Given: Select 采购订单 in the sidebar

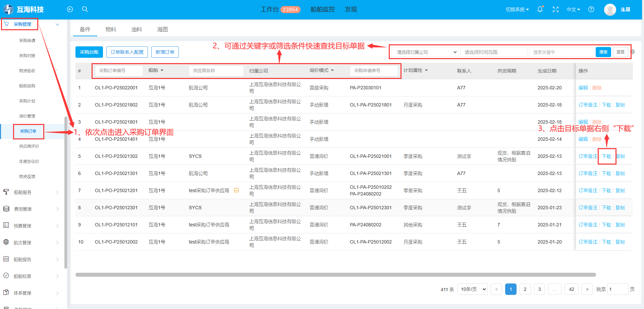Looking at the screenshot, I should point(28,131).
